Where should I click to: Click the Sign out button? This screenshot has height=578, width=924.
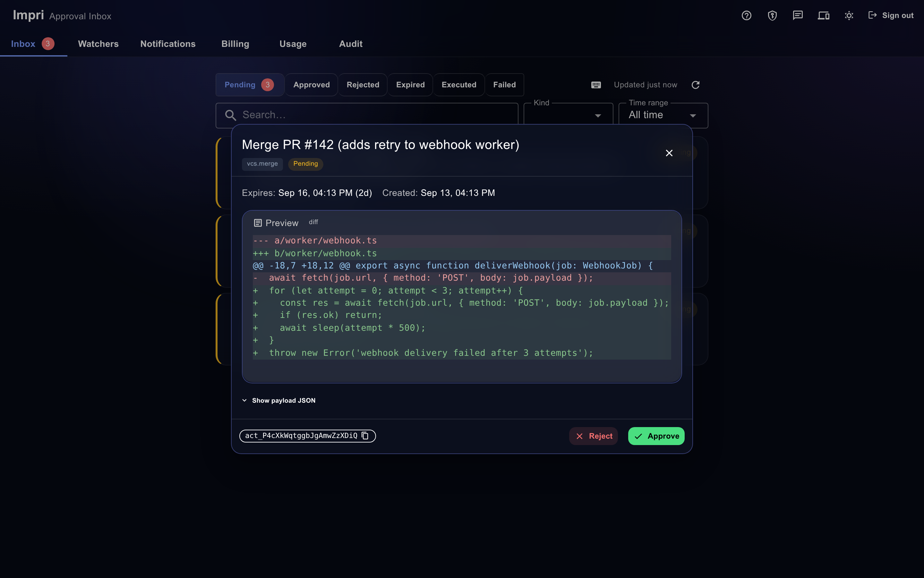[891, 16]
